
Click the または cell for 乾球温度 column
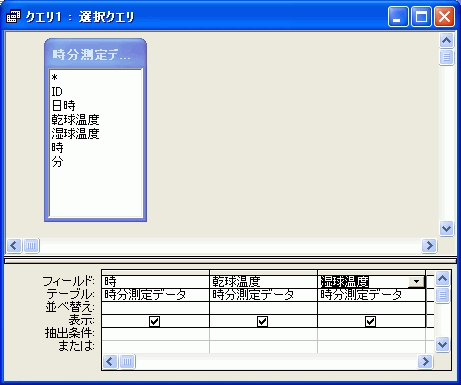263,347
